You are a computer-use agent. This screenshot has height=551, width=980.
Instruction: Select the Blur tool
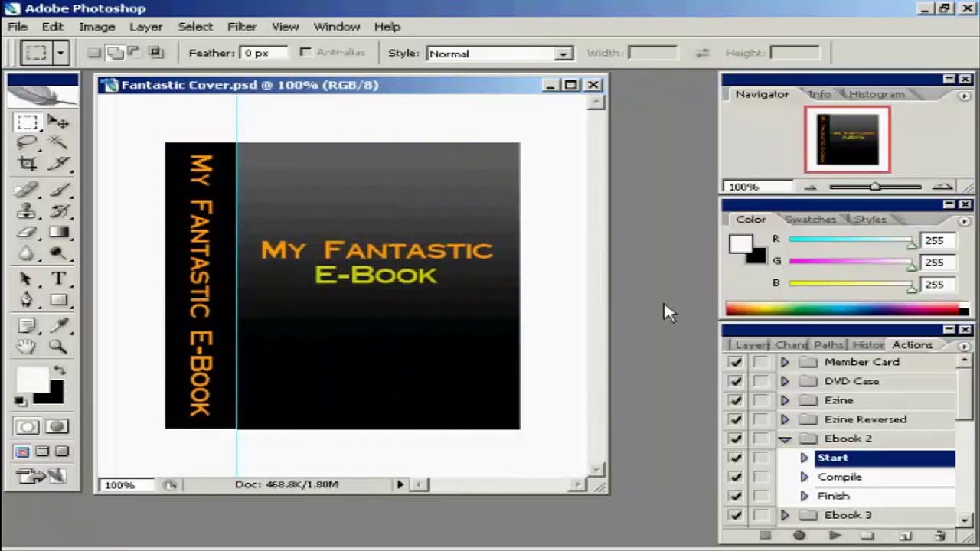pyautogui.click(x=28, y=253)
